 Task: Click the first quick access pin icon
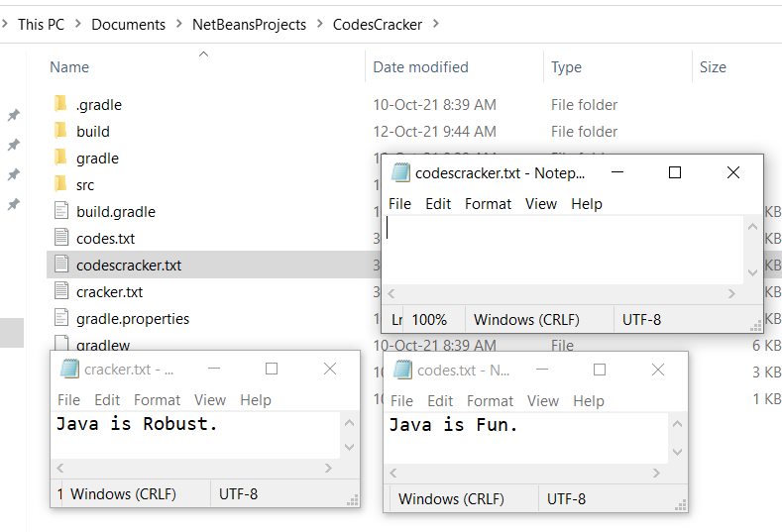[14, 115]
